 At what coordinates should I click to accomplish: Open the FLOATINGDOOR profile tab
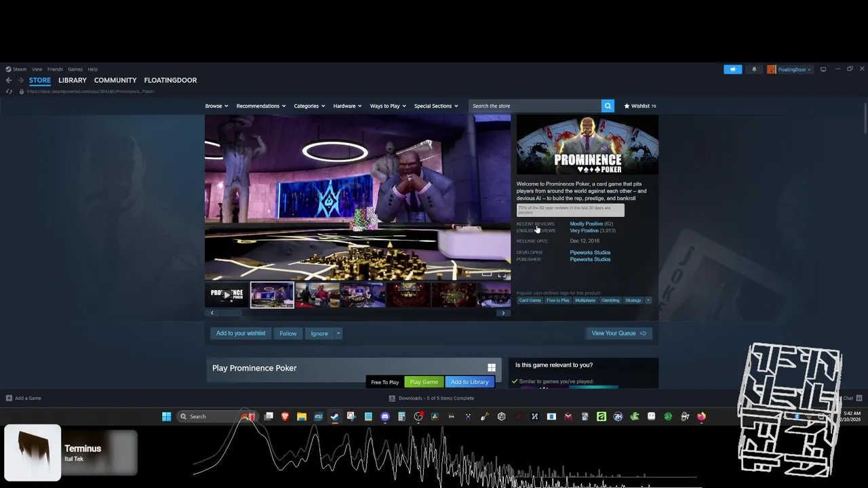click(170, 80)
